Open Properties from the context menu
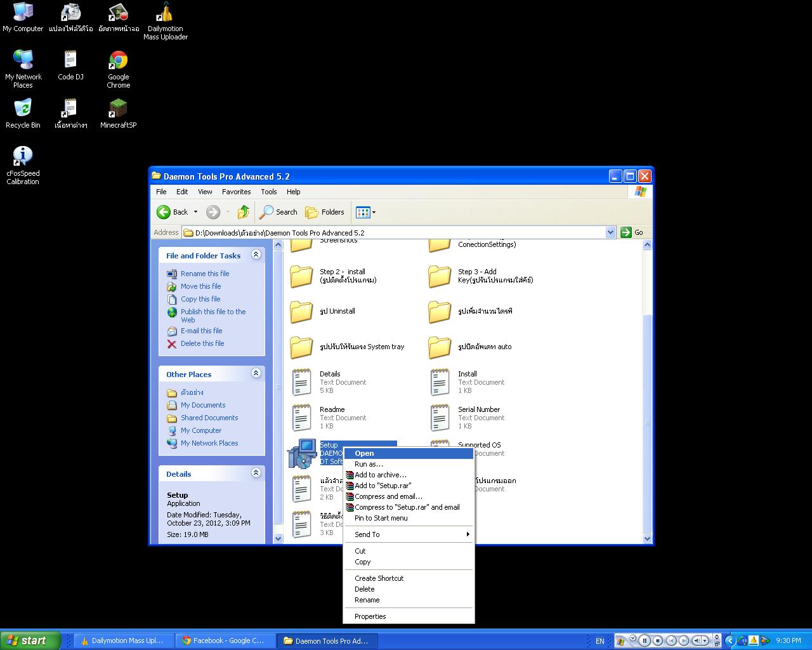Image resolution: width=812 pixels, height=650 pixels. click(409, 616)
